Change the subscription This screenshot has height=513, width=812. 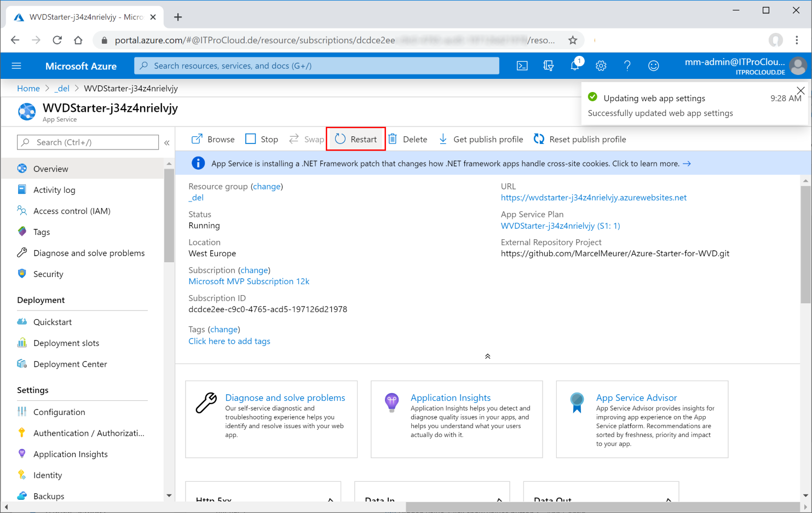coord(254,270)
